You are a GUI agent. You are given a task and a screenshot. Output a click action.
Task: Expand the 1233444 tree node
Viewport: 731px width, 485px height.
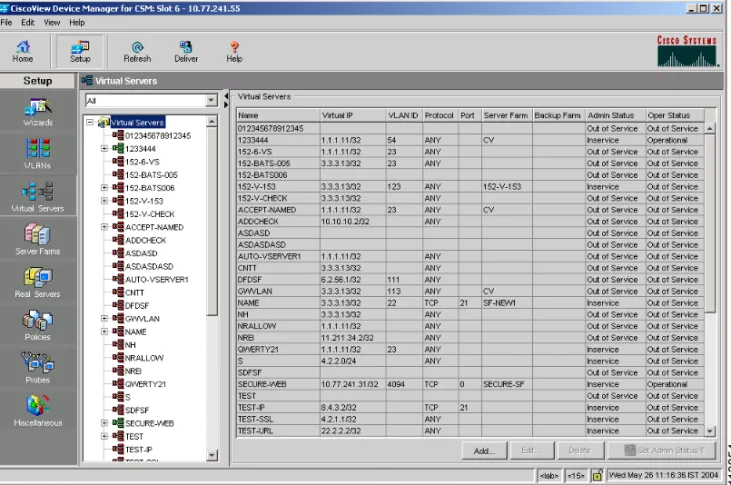click(104, 148)
